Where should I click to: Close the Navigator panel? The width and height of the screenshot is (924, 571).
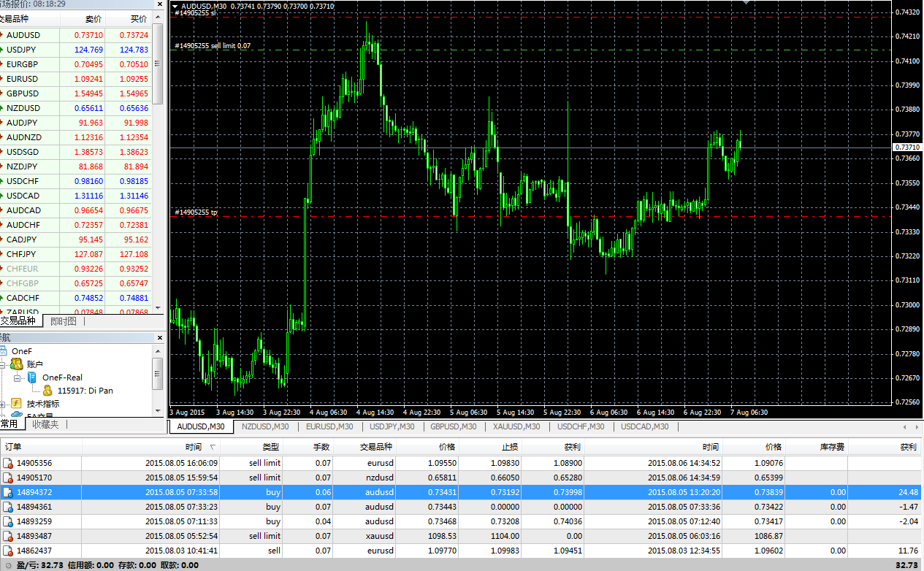pos(160,337)
